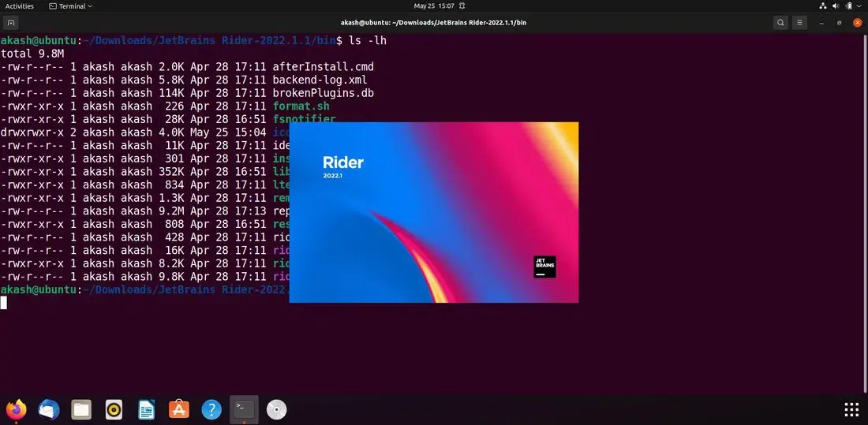Launch LibreOffice Writer from the dock
Image resolution: width=868 pixels, height=425 pixels.
[x=147, y=409]
